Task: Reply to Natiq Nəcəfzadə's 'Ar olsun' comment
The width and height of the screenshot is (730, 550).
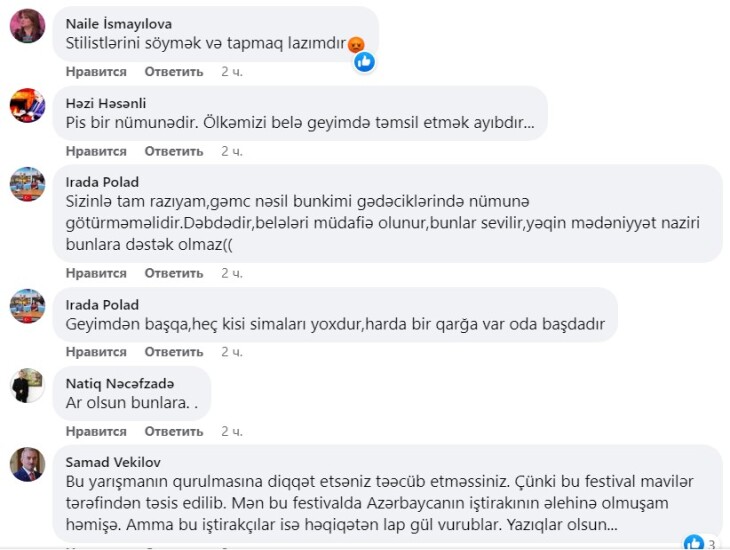Action: coord(174,431)
